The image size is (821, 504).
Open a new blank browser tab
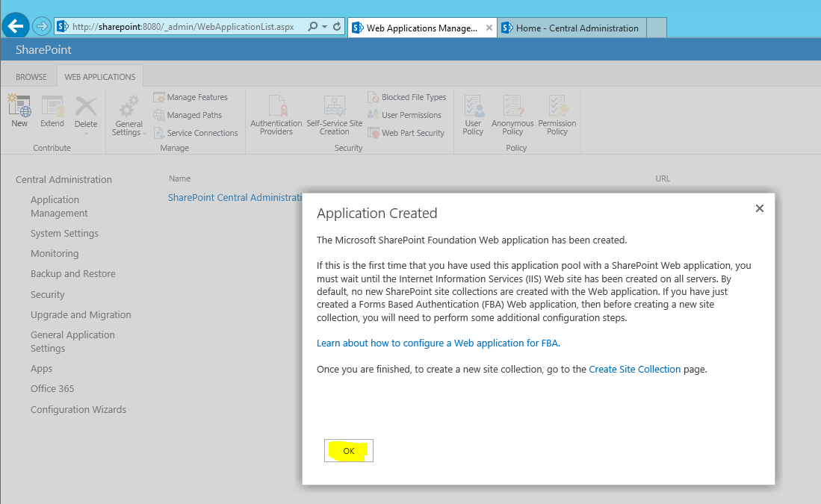pyautogui.click(x=657, y=28)
